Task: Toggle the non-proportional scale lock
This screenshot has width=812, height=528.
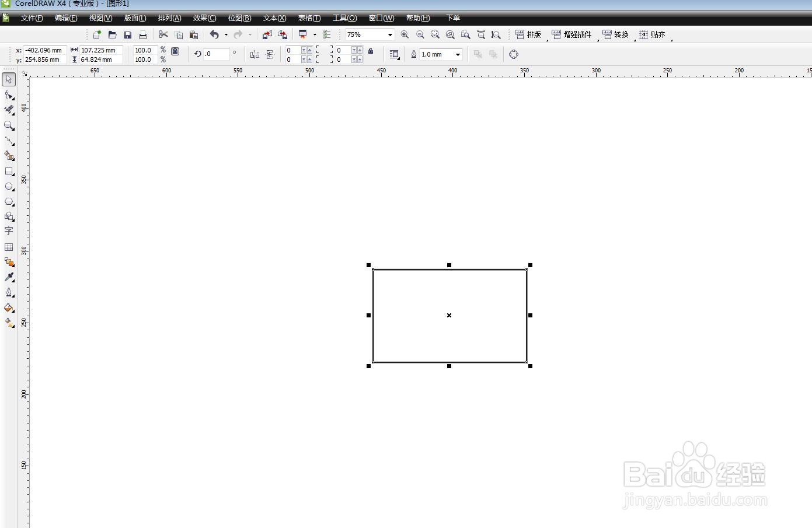Action: [x=175, y=51]
